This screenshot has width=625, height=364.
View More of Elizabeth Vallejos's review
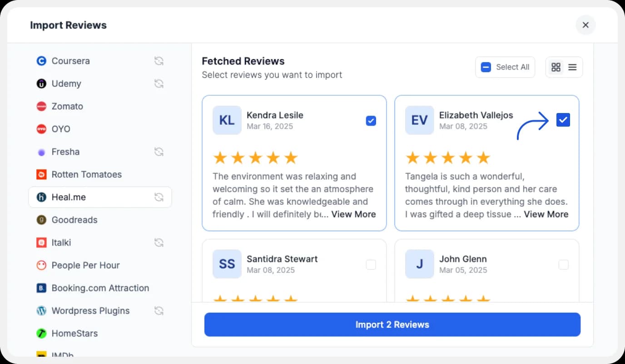coord(546,214)
